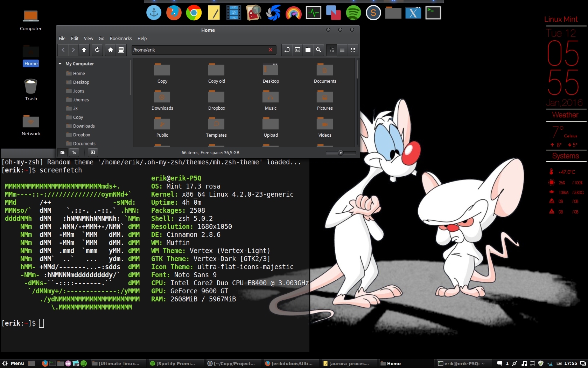The image size is (588, 368).
Task: Switch to icon view mode
Action: click(x=332, y=50)
